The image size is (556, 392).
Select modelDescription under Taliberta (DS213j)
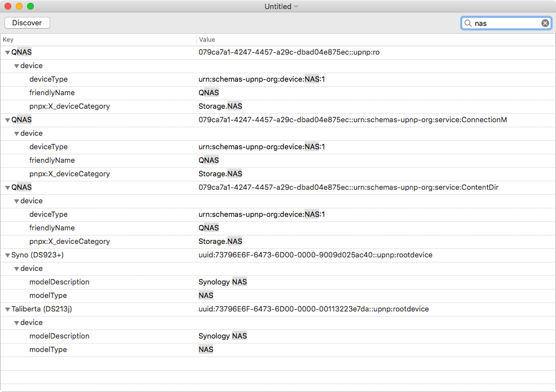tap(278, 336)
